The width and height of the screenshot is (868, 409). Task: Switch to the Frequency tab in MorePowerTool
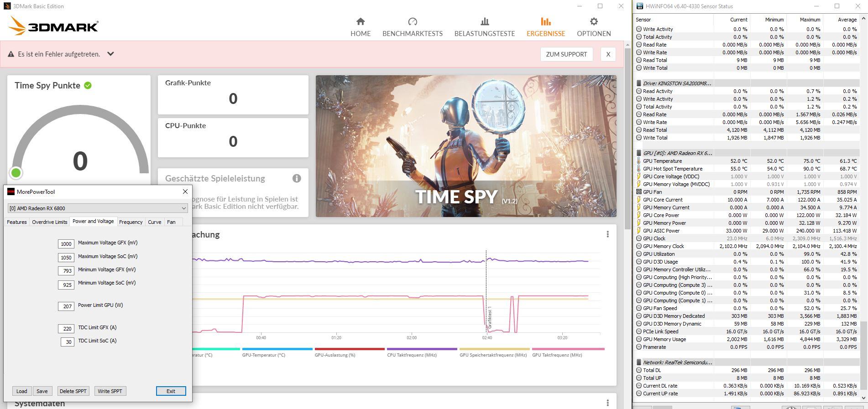coord(131,222)
